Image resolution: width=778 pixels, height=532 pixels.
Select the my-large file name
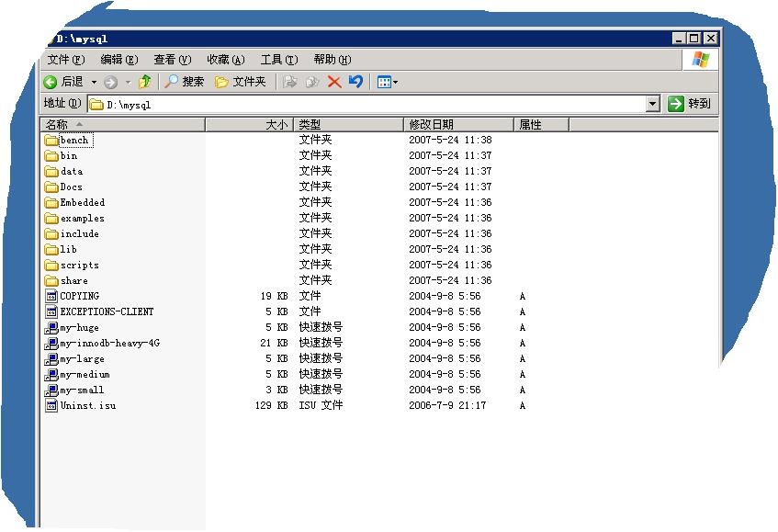click(82, 359)
